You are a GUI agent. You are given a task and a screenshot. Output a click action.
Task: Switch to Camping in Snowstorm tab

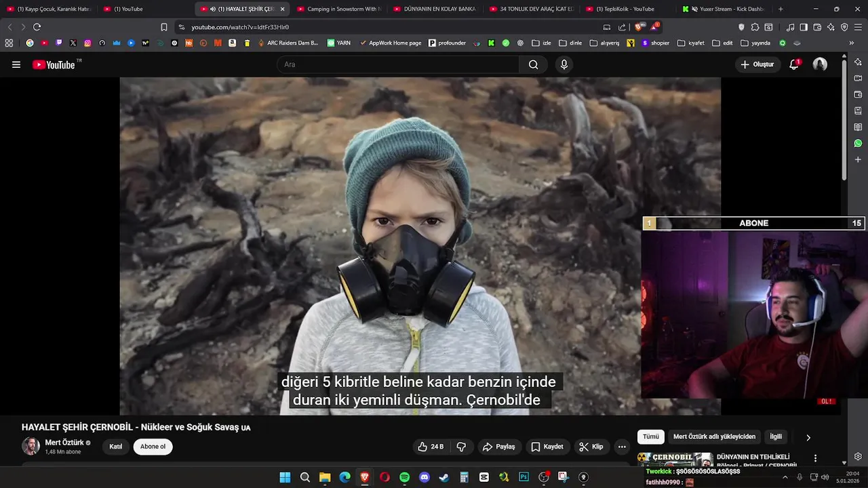click(x=339, y=9)
